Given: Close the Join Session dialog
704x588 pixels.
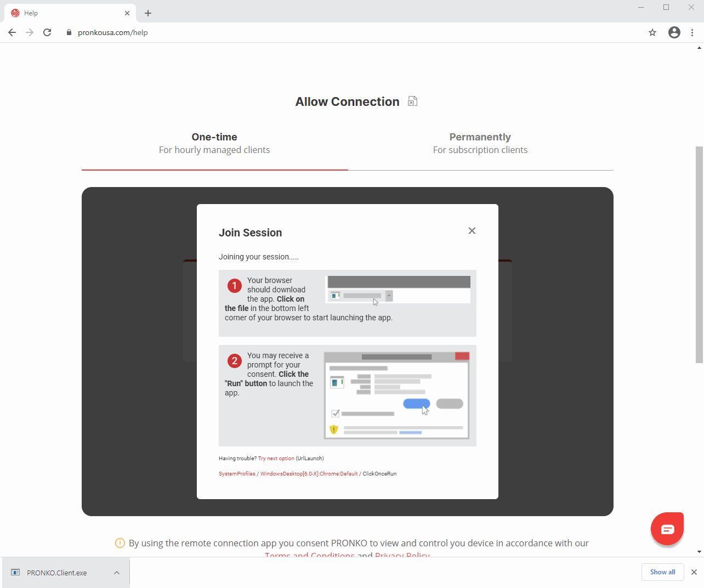Looking at the screenshot, I should click(x=472, y=231).
